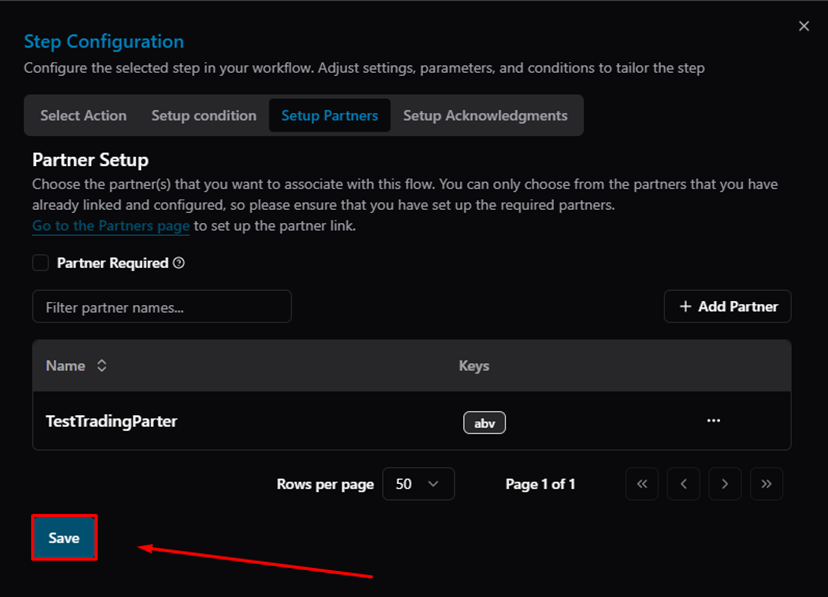This screenshot has height=597, width=828.
Task: Show the Partner Required help icon
Action: [x=179, y=263]
